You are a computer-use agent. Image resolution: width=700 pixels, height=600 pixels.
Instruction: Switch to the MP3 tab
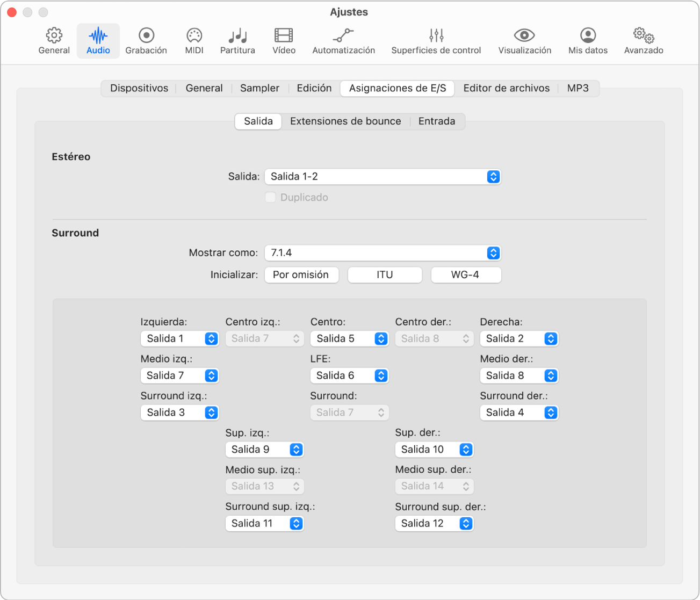tap(578, 88)
